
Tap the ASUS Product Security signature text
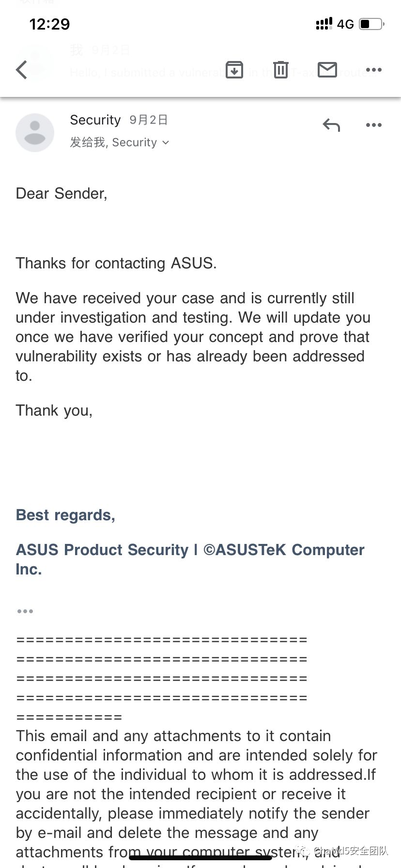(x=190, y=559)
